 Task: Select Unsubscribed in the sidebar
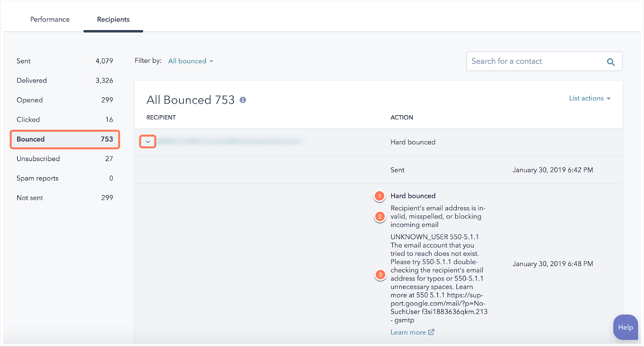[64, 159]
